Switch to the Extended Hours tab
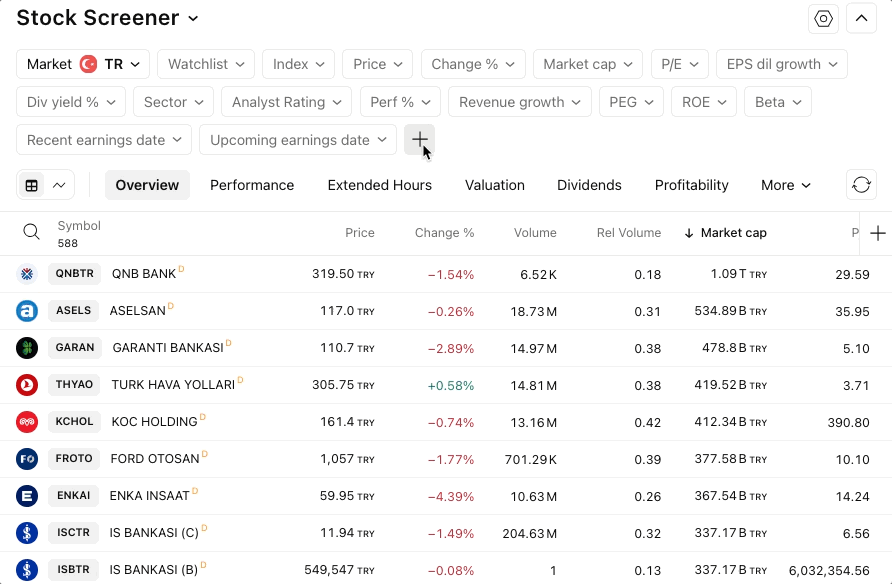 pyautogui.click(x=379, y=185)
